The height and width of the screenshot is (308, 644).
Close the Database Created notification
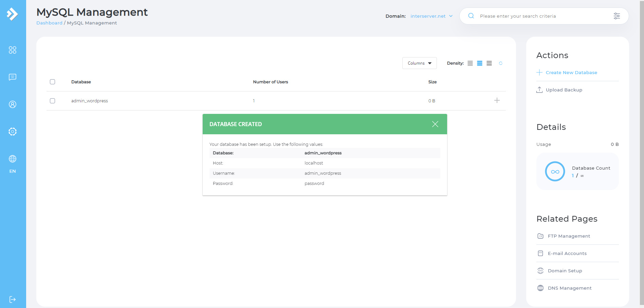tap(435, 124)
